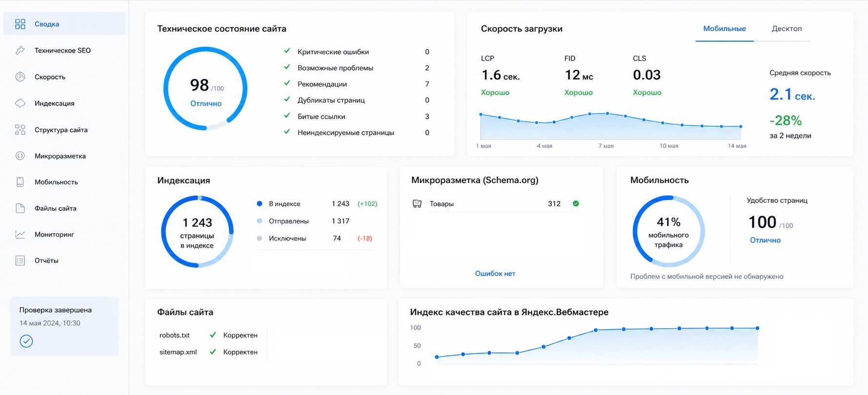
Task: Select the Мобильность phone icon
Action: tap(20, 182)
